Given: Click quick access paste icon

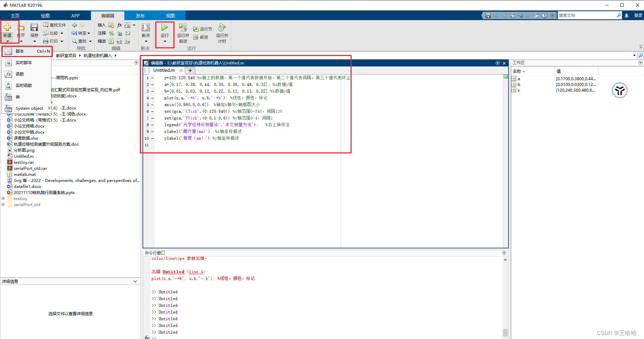Looking at the screenshot, I should point(512,15).
